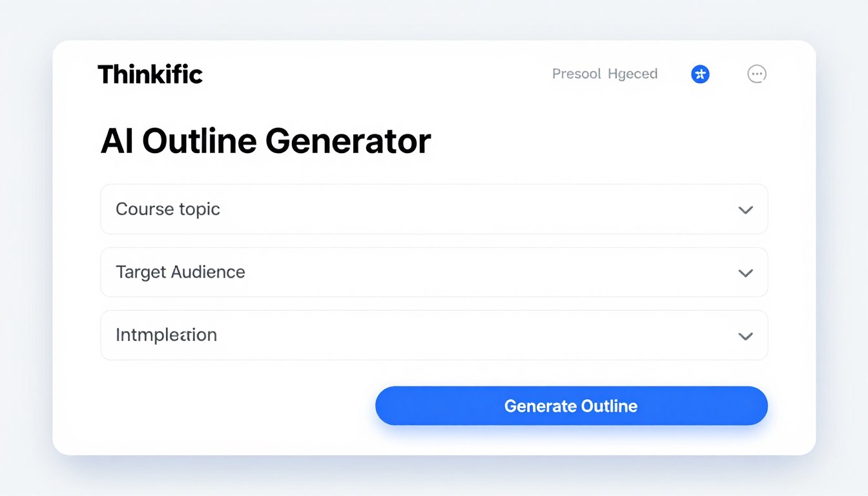Click the Generate Outline button
The image size is (868, 496).
pyautogui.click(x=571, y=406)
